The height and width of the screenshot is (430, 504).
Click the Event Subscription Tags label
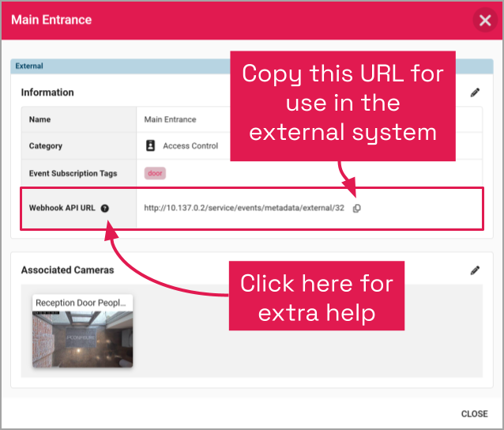pos(73,174)
